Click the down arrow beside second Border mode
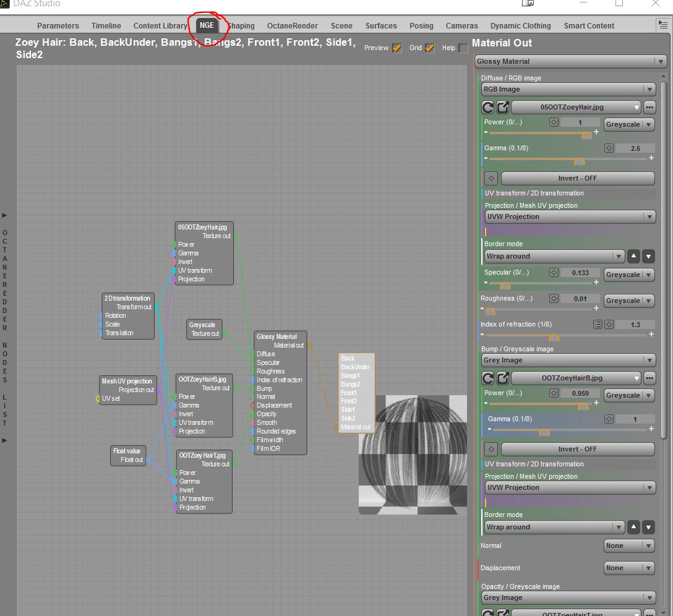The image size is (673, 616). pos(648,527)
